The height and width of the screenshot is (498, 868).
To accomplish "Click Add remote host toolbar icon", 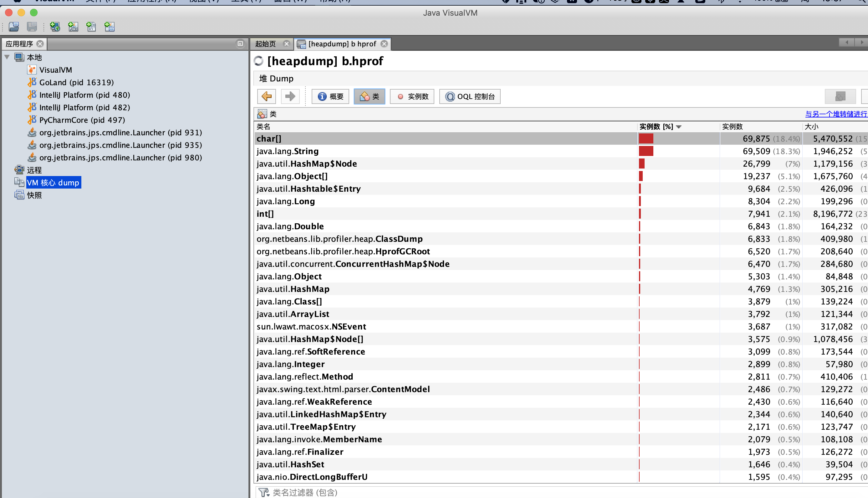I will pyautogui.click(x=55, y=27).
